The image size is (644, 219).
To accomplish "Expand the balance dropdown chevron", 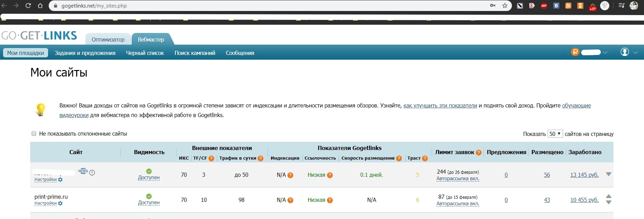I will coord(605,53).
